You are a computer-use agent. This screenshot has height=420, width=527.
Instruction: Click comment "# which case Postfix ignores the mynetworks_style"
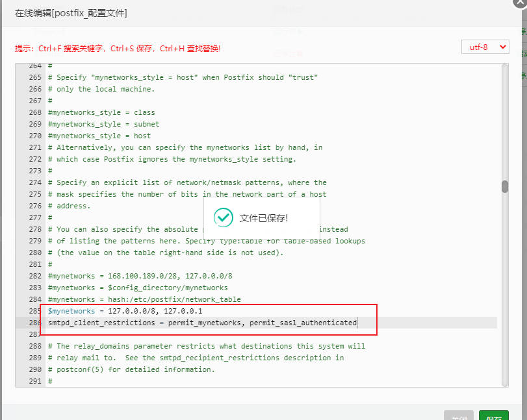pyautogui.click(x=172, y=159)
